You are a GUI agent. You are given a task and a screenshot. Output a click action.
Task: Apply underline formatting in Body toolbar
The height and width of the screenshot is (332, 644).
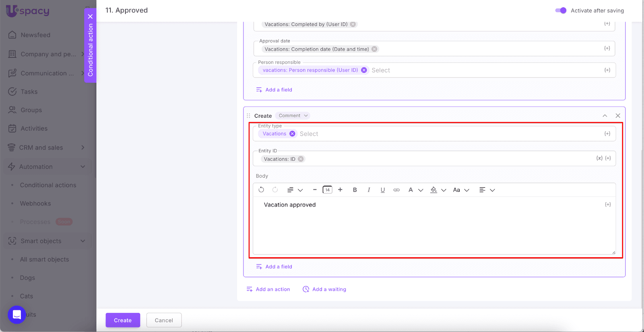(x=382, y=190)
